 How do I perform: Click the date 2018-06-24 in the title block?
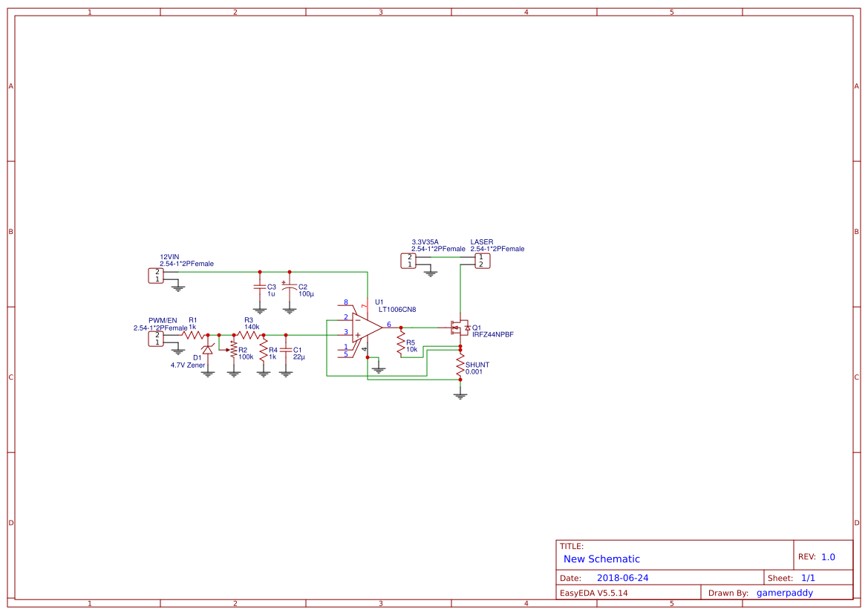coord(624,577)
